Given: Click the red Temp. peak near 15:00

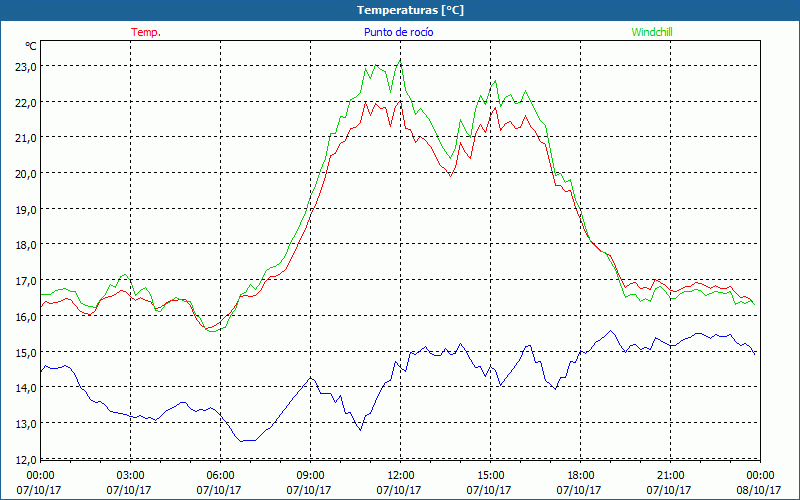Looking at the screenshot, I should pos(495,108).
